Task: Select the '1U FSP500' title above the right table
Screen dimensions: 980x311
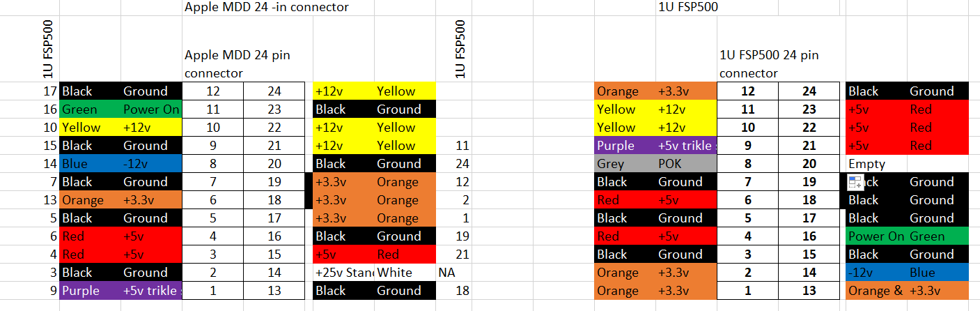Action: (687, 8)
